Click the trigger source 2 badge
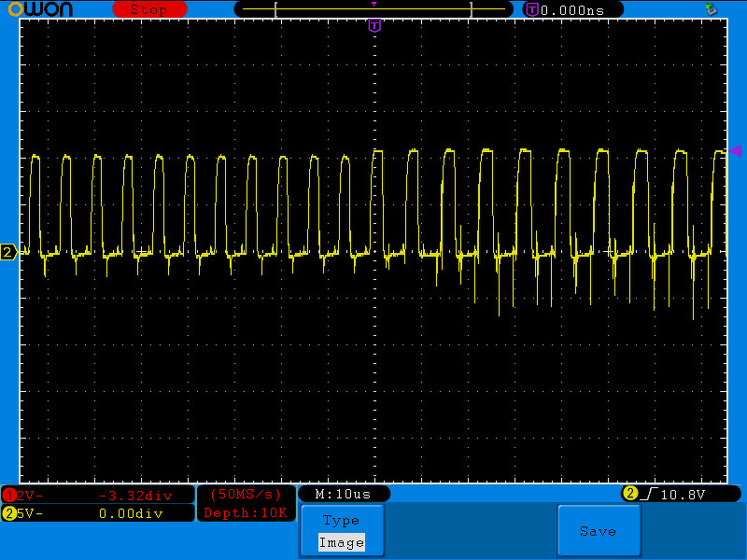 (629, 494)
